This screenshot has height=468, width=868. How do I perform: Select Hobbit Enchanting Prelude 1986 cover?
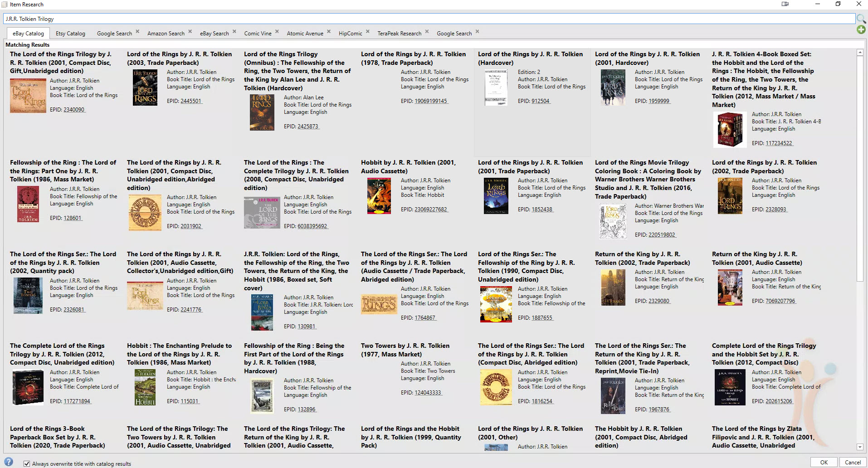pos(145,388)
